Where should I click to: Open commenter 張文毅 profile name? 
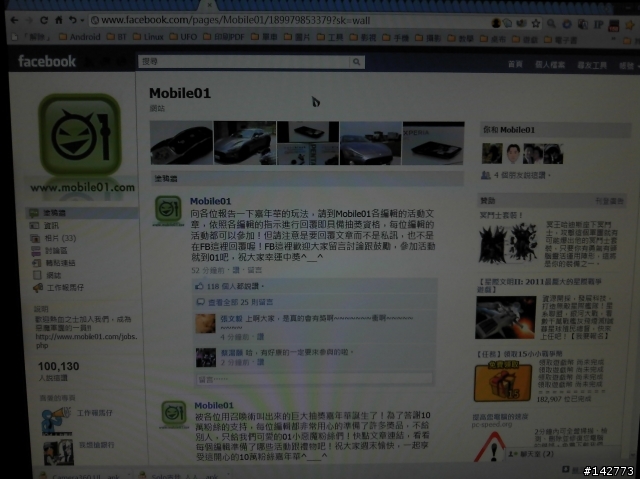click(231, 319)
